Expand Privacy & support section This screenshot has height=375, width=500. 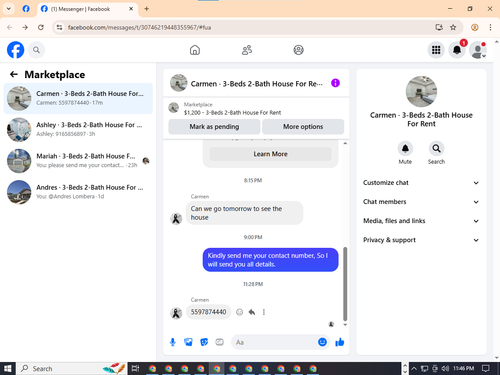coord(421,240)
